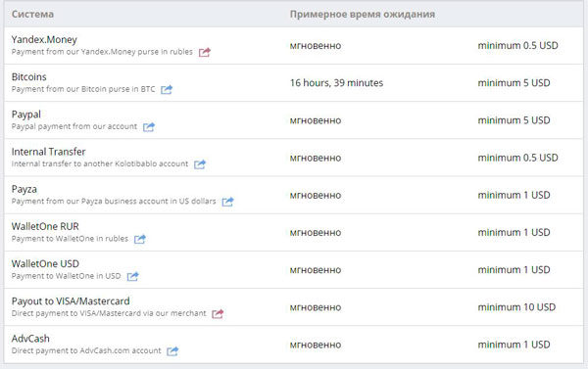Image resolution: width=588 pixels, height=369 pixels.
Task: Pick WalletOne USD payout method
Action: tap(45, 264)
